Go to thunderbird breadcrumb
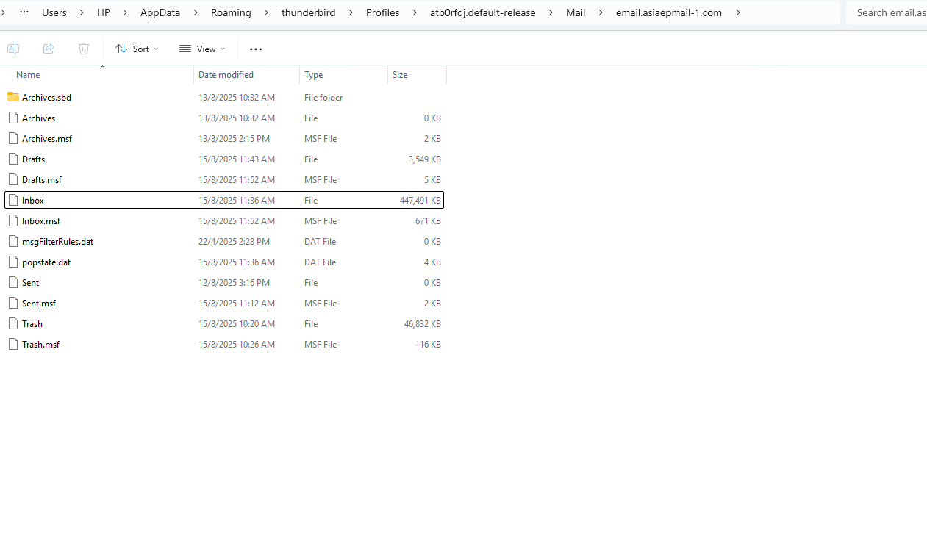This screenshot has height=560, width=927. pyautogui.click(x=309, y=12)
